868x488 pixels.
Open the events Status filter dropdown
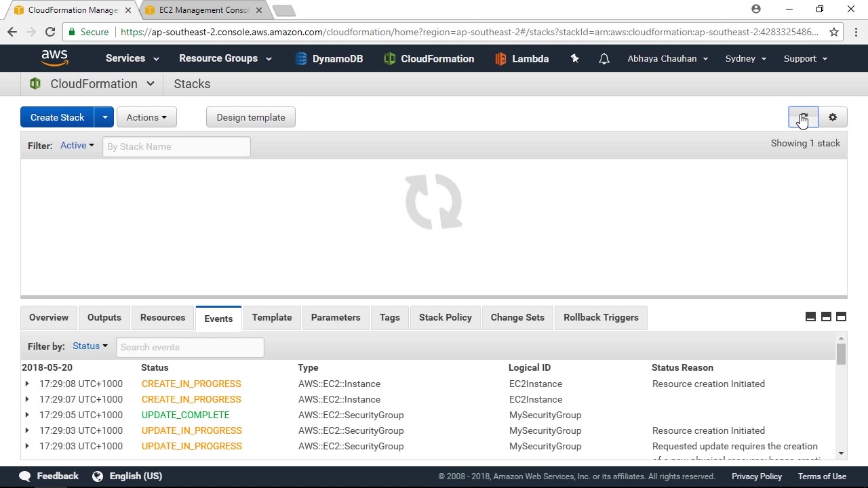tap(90, 346)
